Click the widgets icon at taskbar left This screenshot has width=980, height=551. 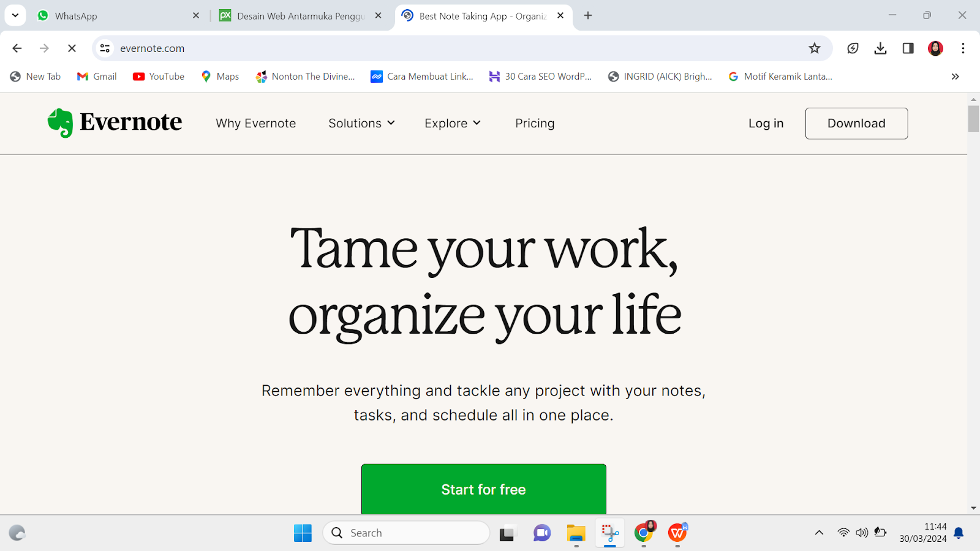(17, 533)
